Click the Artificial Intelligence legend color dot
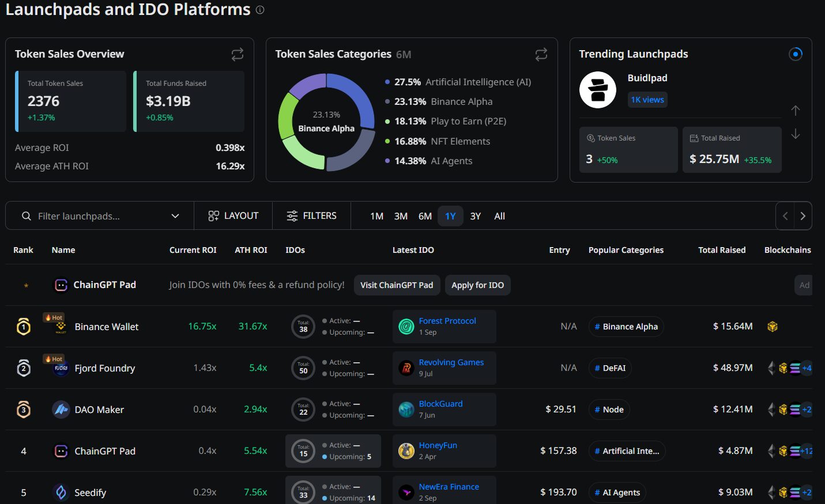This screenshot has height=504, width=825. pyautogui.click(x=387, y=82)
